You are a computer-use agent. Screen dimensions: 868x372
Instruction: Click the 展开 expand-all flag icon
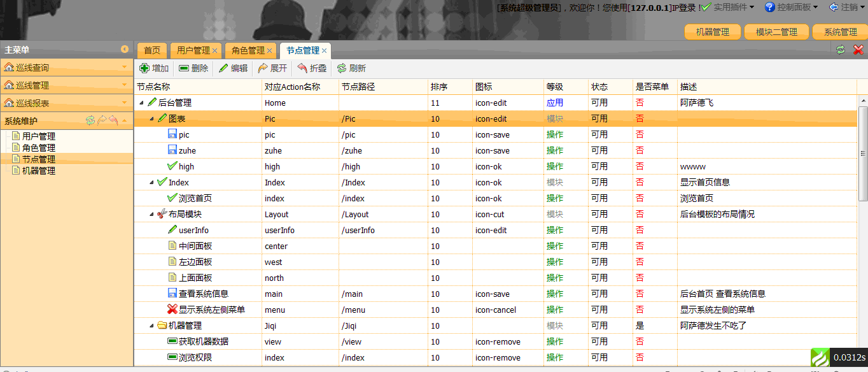click(x=262, y=68)
